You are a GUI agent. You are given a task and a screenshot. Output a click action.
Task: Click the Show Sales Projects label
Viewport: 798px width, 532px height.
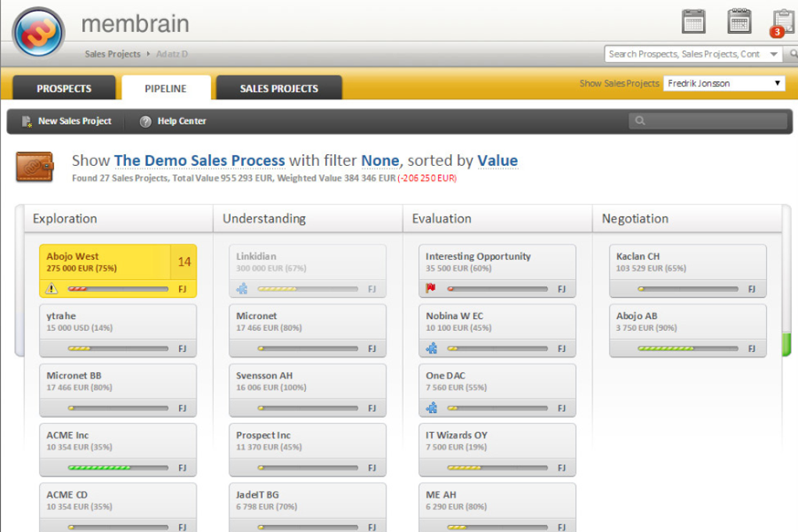click(x=619, y=83)
